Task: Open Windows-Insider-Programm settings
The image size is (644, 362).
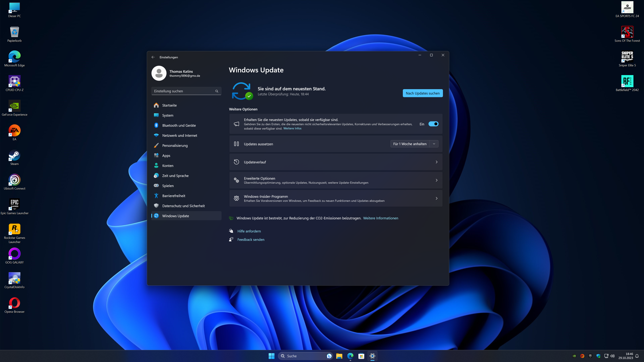Action: pos(335,198)
